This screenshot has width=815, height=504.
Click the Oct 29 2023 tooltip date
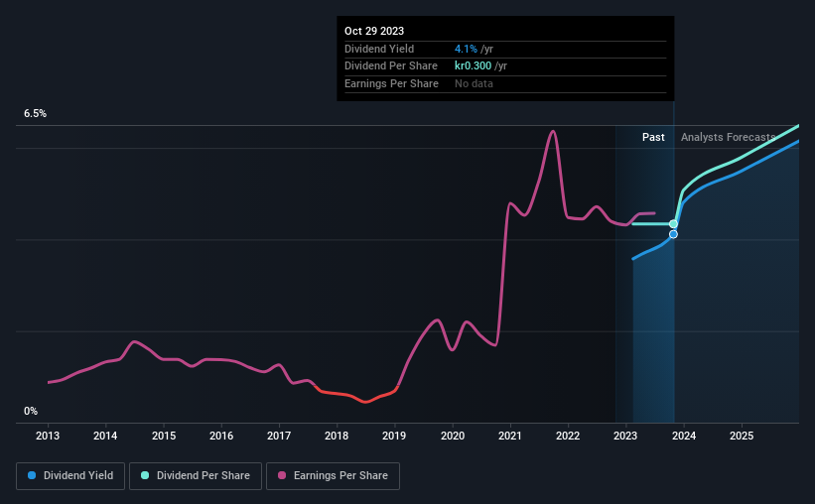374,31
